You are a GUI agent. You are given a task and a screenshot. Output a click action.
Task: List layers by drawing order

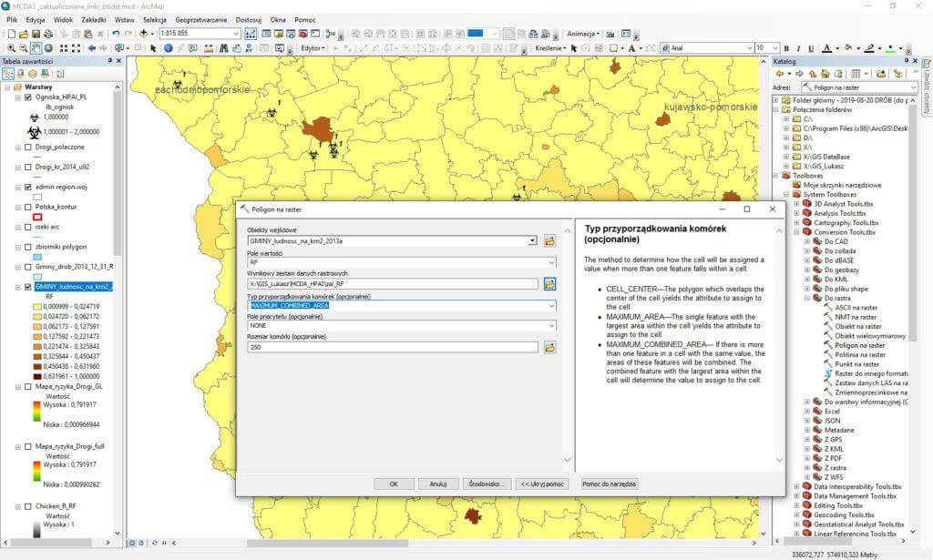click(8, 74)
